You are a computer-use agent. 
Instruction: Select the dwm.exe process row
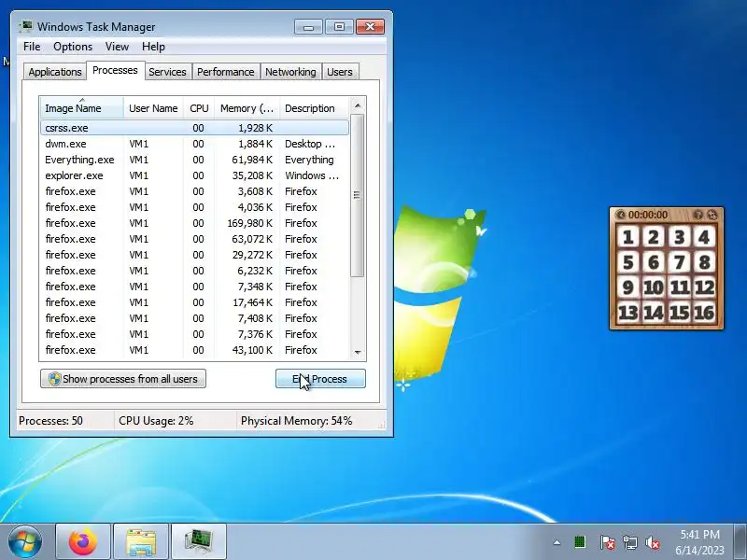[195, 144]
